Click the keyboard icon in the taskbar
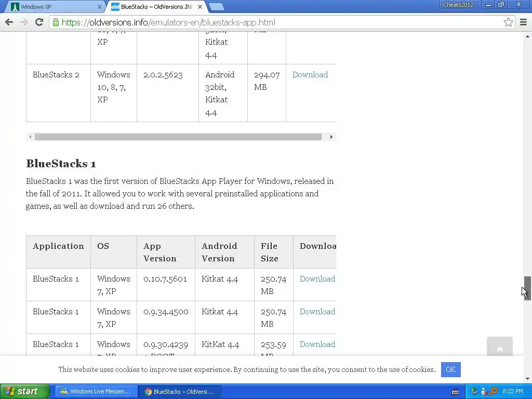The height and width of the screenshot is (399, 532). coord(455,392)
